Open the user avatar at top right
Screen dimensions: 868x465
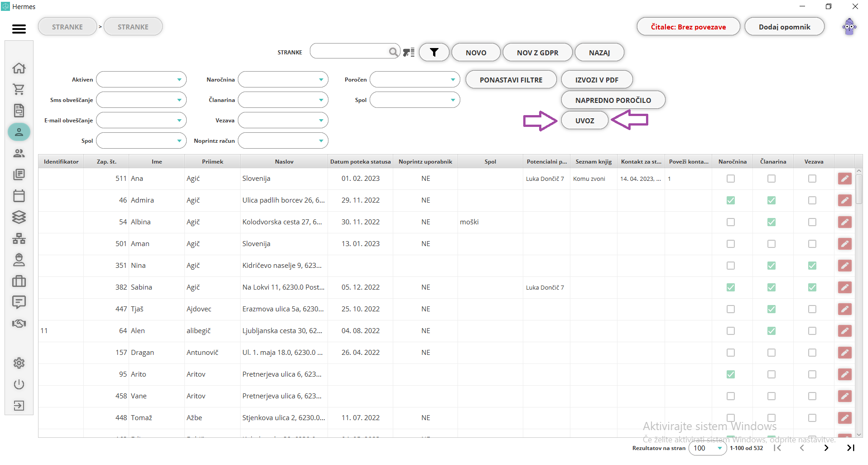pos(849,27)
